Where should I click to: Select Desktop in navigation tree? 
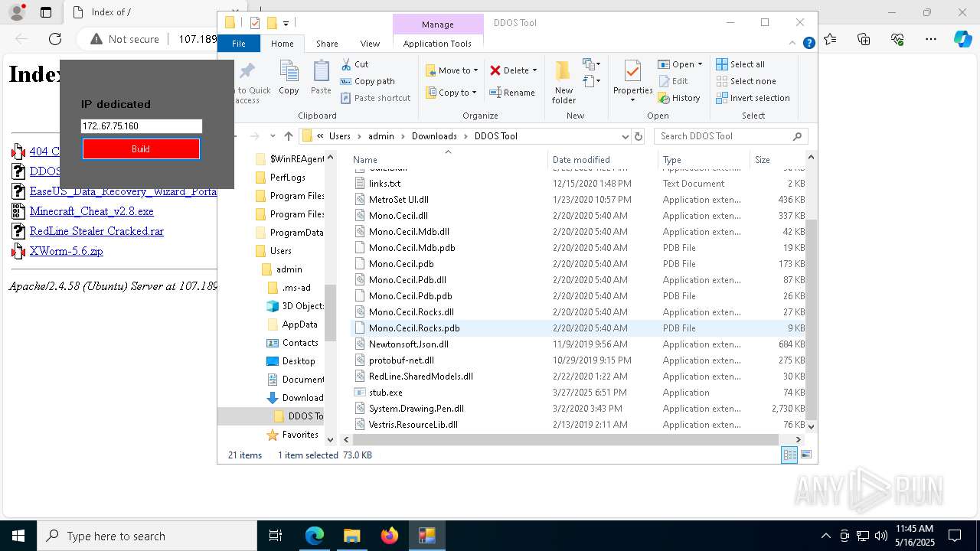pyautogui.click(x=298, y=361)
